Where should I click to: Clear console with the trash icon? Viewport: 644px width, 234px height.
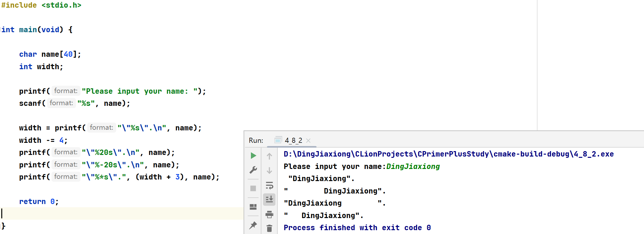click(x=269, y=228)
